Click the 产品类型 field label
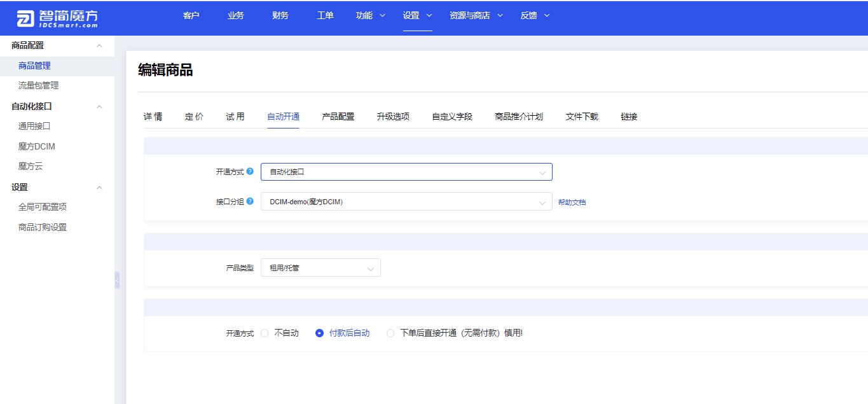868x404 pixels. (240, 268)
